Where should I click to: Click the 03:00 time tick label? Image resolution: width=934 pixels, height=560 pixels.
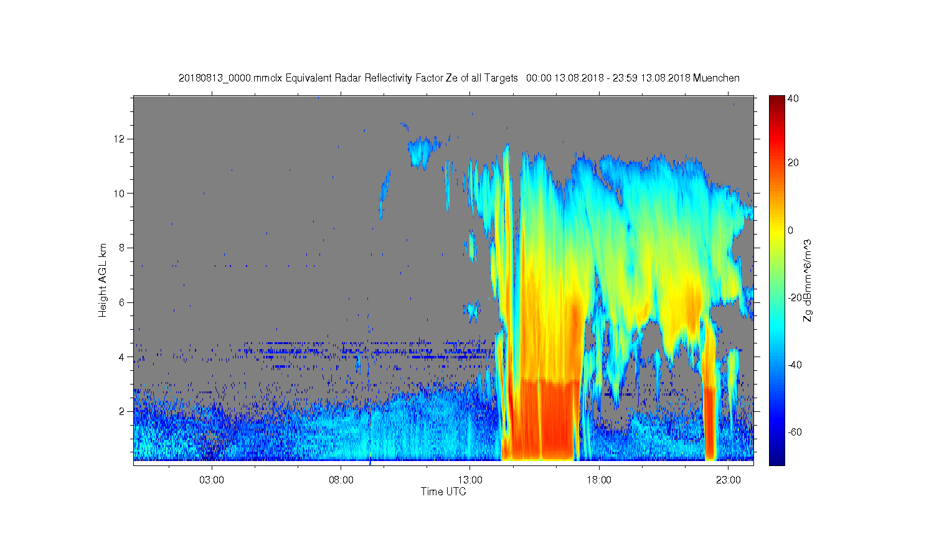(x=212, y=480)
